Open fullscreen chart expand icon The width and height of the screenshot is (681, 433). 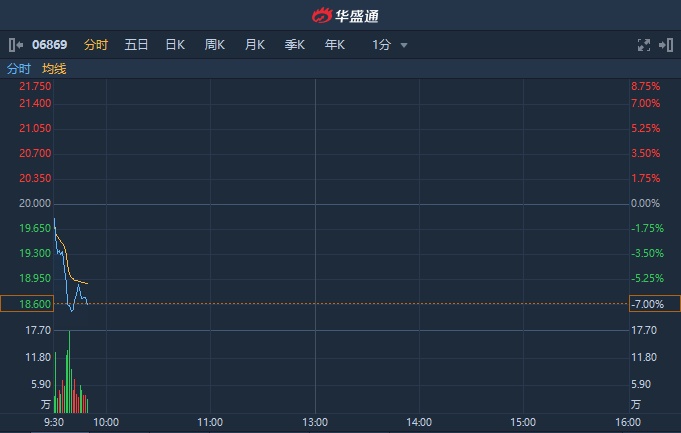pyautogui.click(x=644, y=45)
